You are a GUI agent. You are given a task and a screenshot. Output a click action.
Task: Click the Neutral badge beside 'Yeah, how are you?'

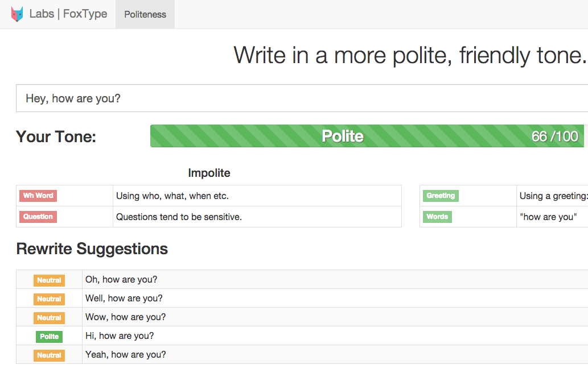coord(49,355)
